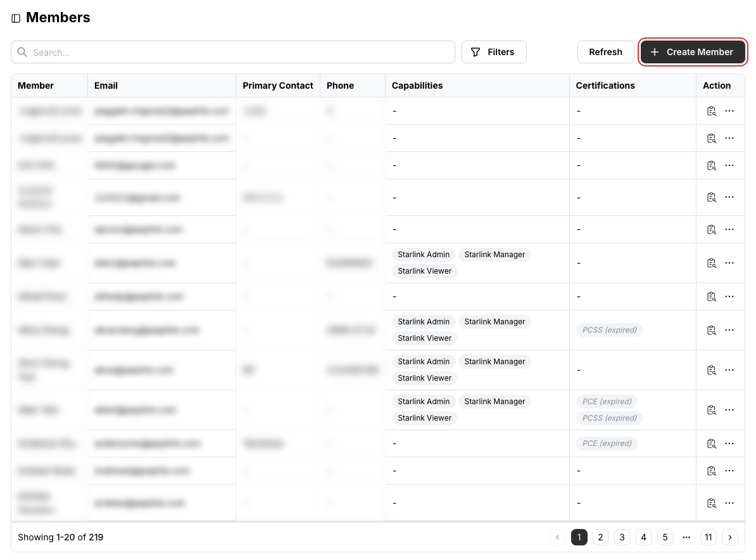Open the Filters panel
Screen dimensions: 756x560
click(x=494, y=52)
